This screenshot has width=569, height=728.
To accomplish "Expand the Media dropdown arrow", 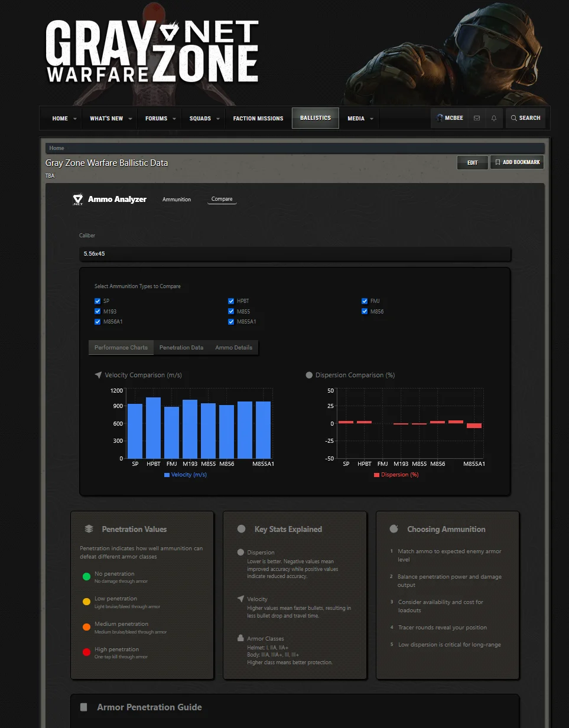I will [372, 119].
